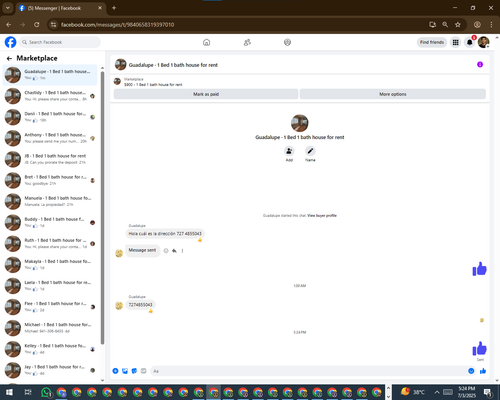Open Buddy conversation in the list

click(x=50, y=222)
